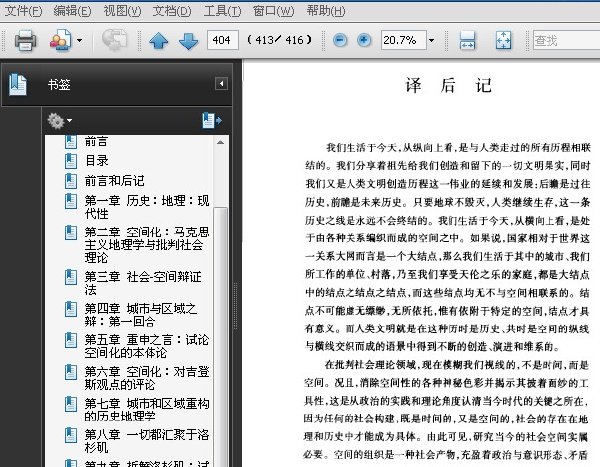The width and height of the screenshot is (600, 467).
Task: Click the bookmarks panel scrollbar thumb
Action: pos(220,337)
